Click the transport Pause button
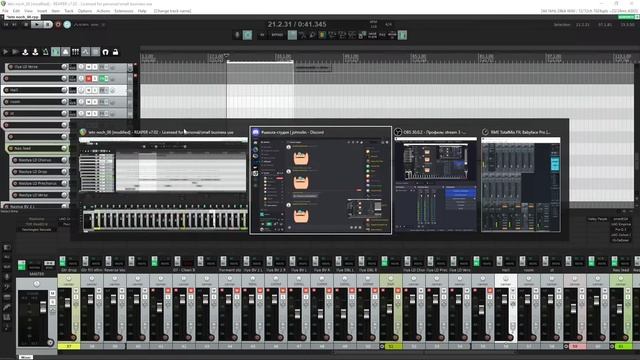The height and width of the screenshot is (360, 640). pyautogui.click(x=48, y=24)
